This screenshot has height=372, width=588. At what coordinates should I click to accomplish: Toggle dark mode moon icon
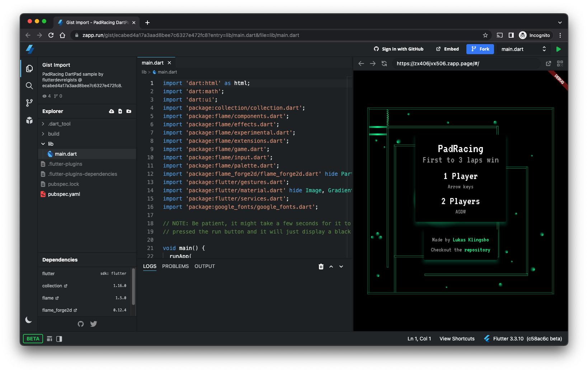[x=29, y=320]
